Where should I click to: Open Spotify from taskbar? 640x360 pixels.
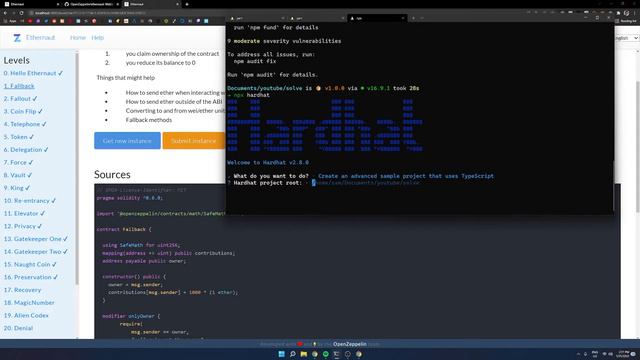(x=326, y=354)
